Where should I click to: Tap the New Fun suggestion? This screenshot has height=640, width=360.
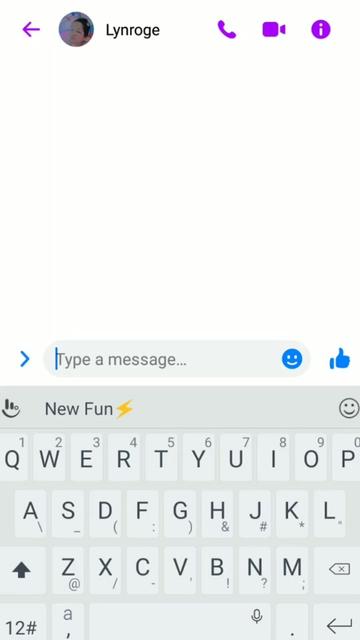point(89,409)
